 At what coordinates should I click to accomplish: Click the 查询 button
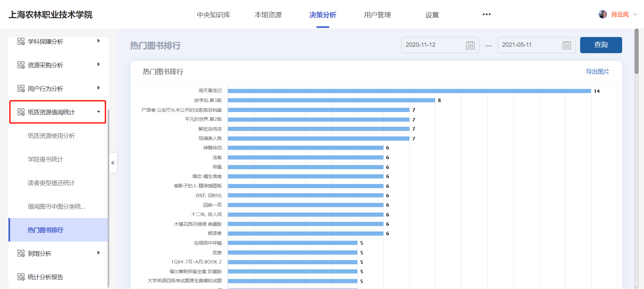(601, 45)
